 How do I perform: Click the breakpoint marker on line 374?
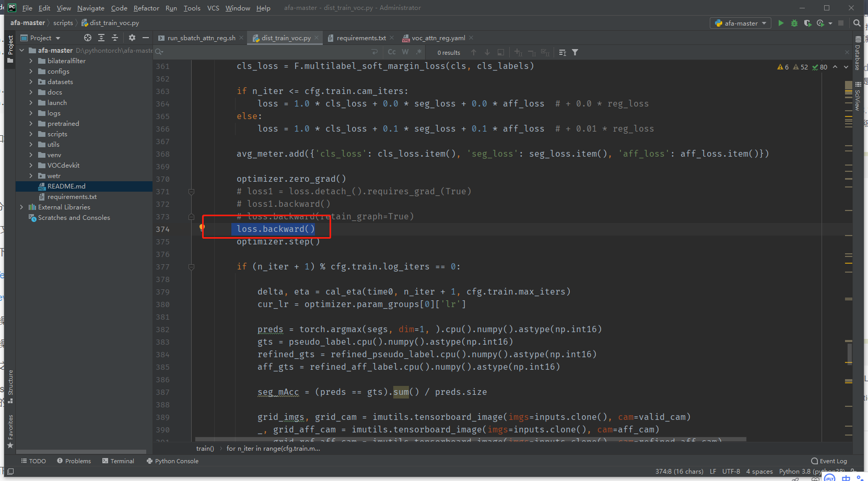click(202, 228)
